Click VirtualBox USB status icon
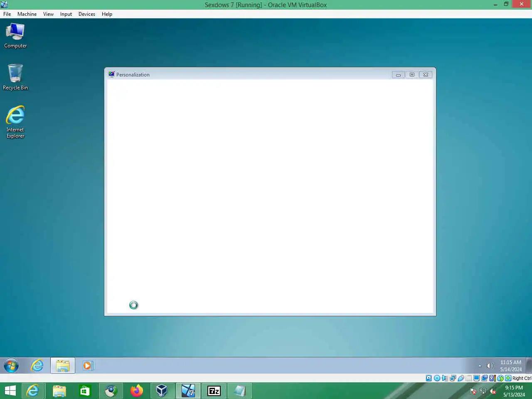 pyautogui.click(x=461, y=378)
